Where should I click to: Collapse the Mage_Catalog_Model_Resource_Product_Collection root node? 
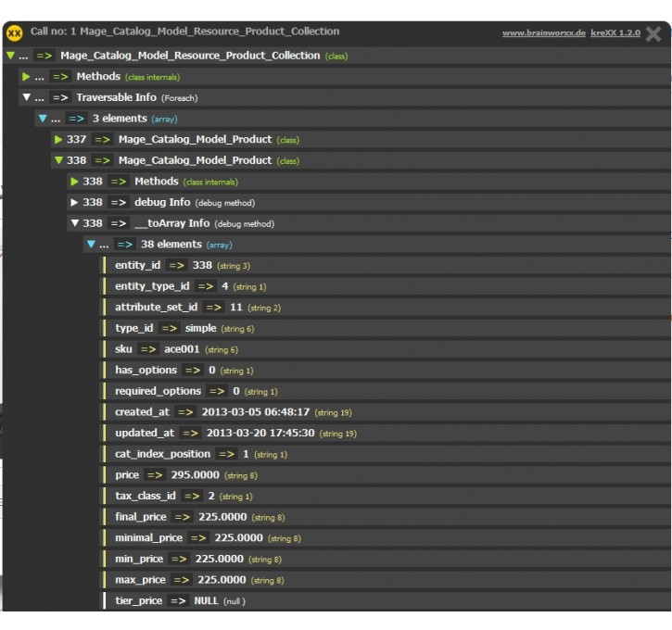pyautogui.click(x=11, y=56)
